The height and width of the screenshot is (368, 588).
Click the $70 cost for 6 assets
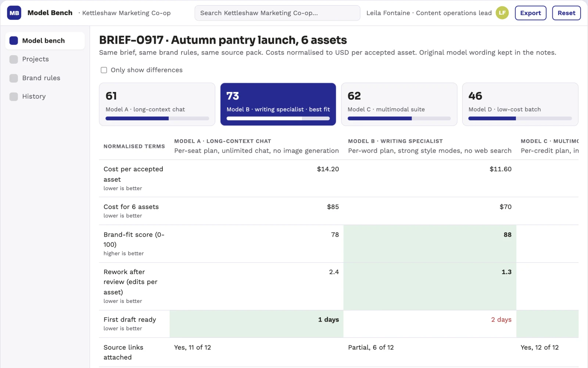tap(505, 207)
